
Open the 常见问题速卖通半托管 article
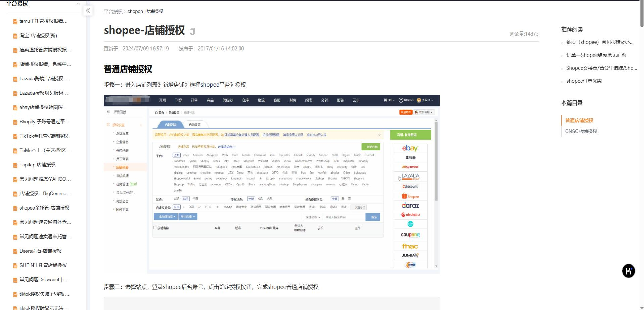click(45, 237)
